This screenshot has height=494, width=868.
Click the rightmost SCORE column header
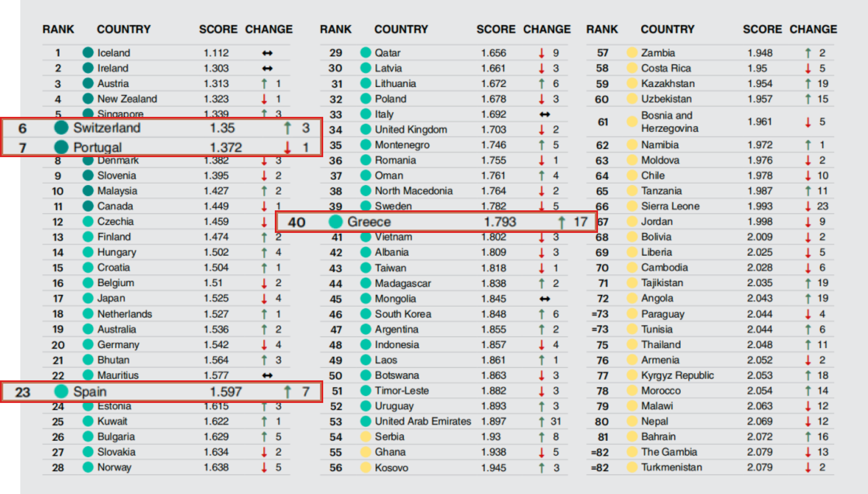[762, 29]
